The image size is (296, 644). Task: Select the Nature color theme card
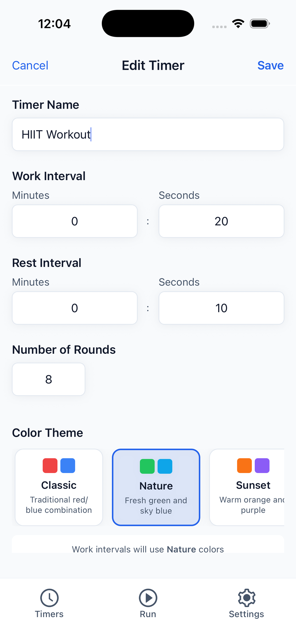click(x=156, y=487)
